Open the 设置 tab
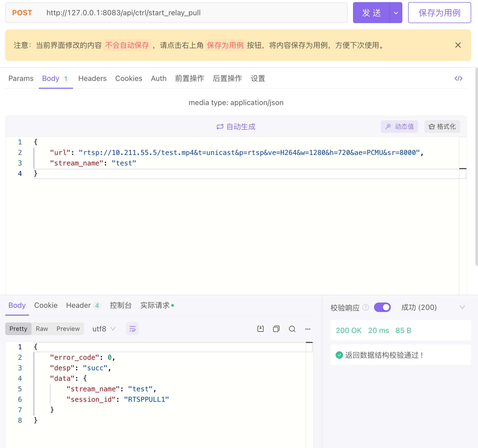This screenshot has height=448, width=478. point(258,78)
